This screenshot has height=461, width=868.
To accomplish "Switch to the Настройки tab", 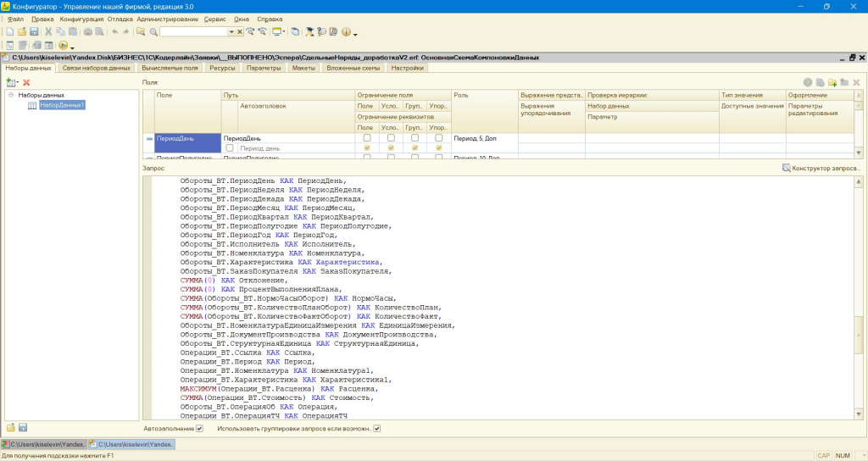I will pyautogui.click(x=408, y=68).
